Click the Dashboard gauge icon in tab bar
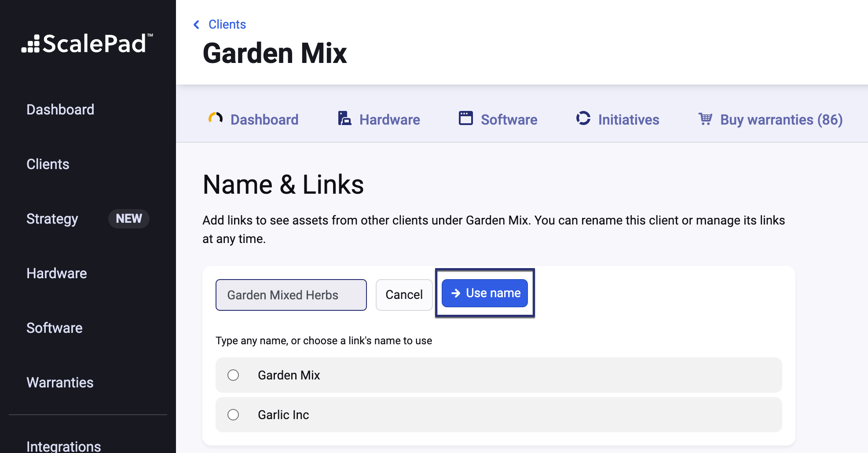This screenshot has height=453, width=868. (x=216, y=118)
